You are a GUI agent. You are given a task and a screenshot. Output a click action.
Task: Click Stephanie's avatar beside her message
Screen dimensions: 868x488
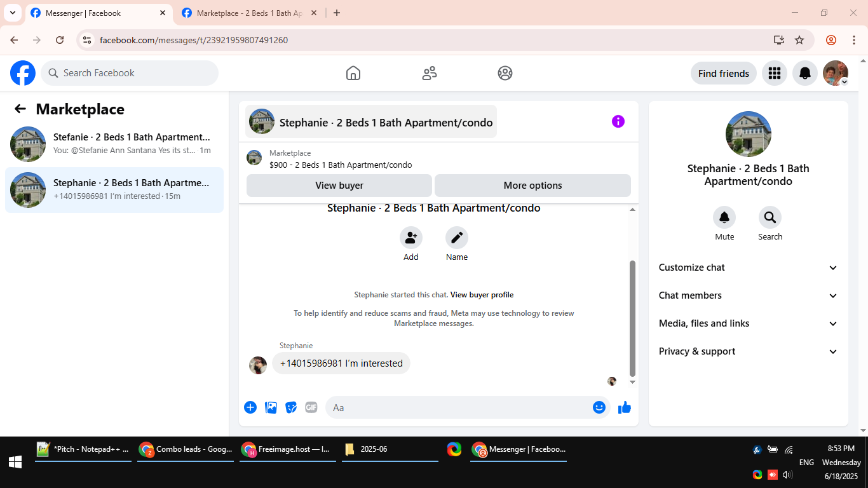point(258,365)
